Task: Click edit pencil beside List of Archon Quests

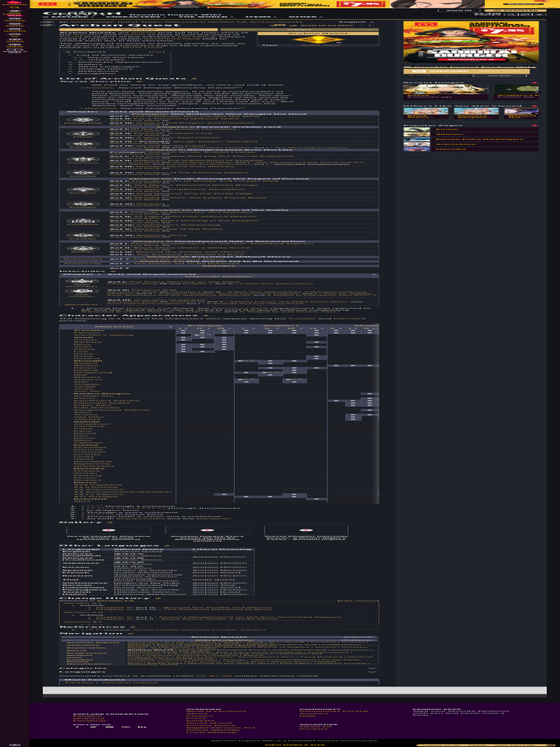Action: [x=193, y=77]
